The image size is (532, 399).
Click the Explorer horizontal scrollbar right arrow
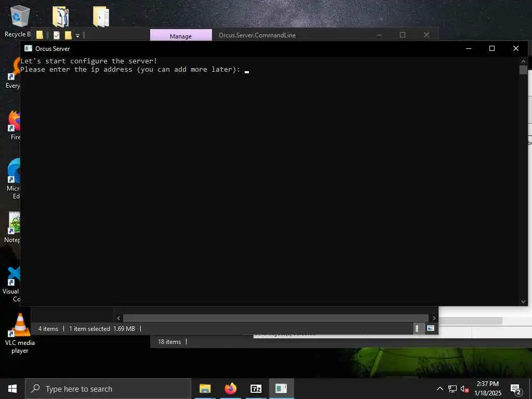click(434, 318)
